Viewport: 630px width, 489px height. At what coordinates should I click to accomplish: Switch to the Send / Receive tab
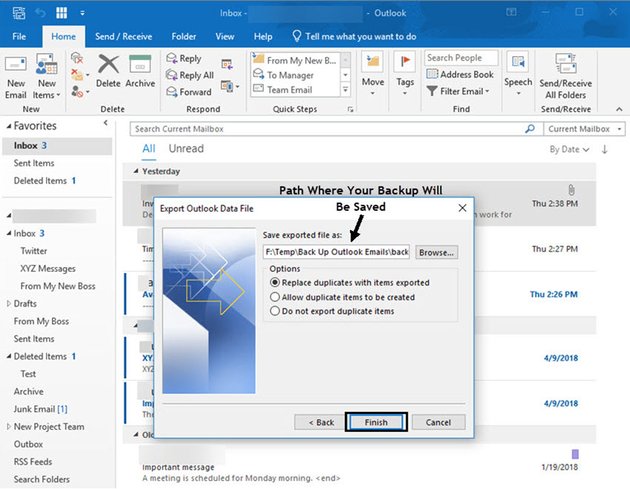123,37
